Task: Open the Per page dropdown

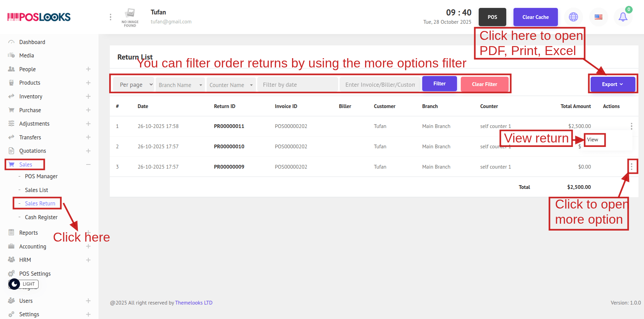Action: (136, 85)
